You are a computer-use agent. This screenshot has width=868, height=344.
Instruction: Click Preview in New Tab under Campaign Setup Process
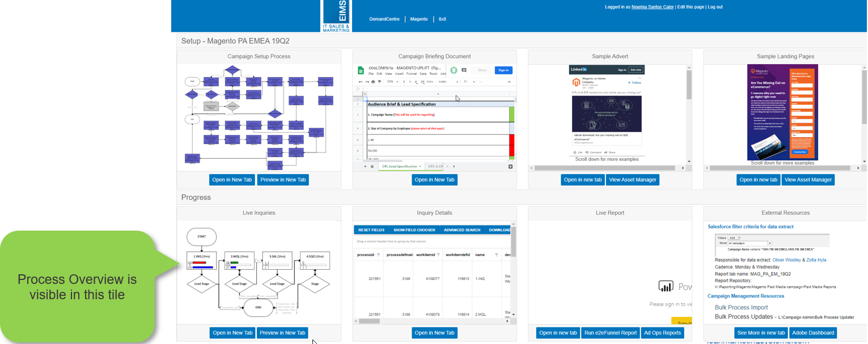283,180
